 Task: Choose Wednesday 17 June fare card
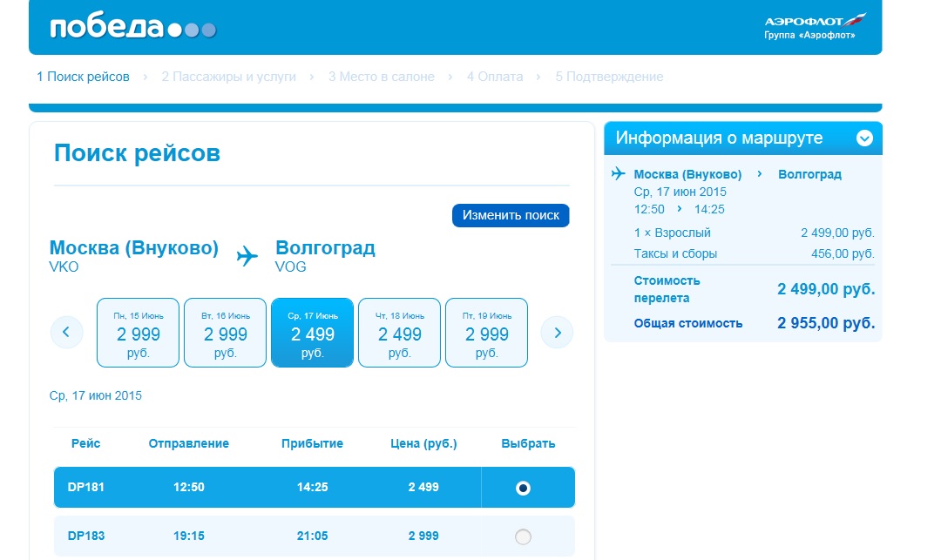312,333
